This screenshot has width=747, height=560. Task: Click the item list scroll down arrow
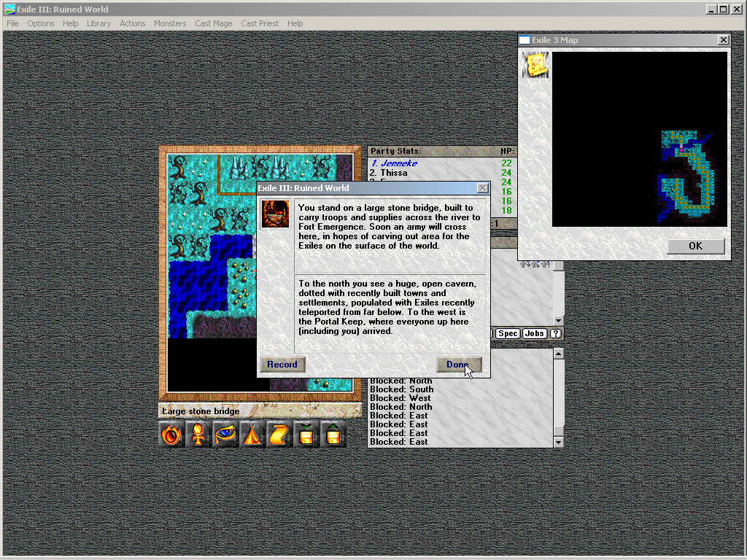coord(558,321)
